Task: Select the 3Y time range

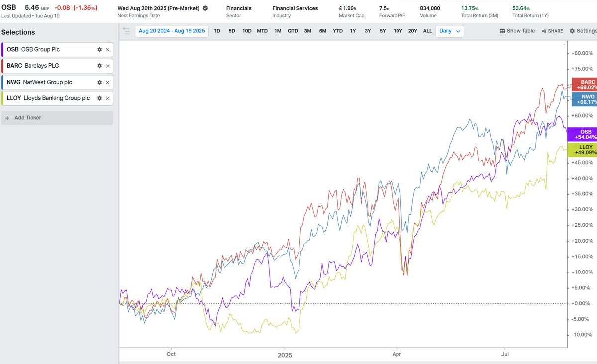Action: (x=368, y=31)
